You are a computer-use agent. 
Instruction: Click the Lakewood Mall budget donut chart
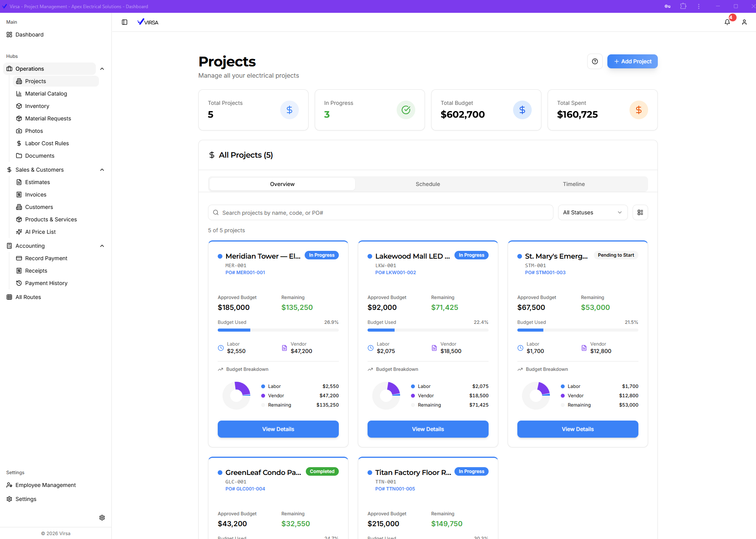coord(386,396)
